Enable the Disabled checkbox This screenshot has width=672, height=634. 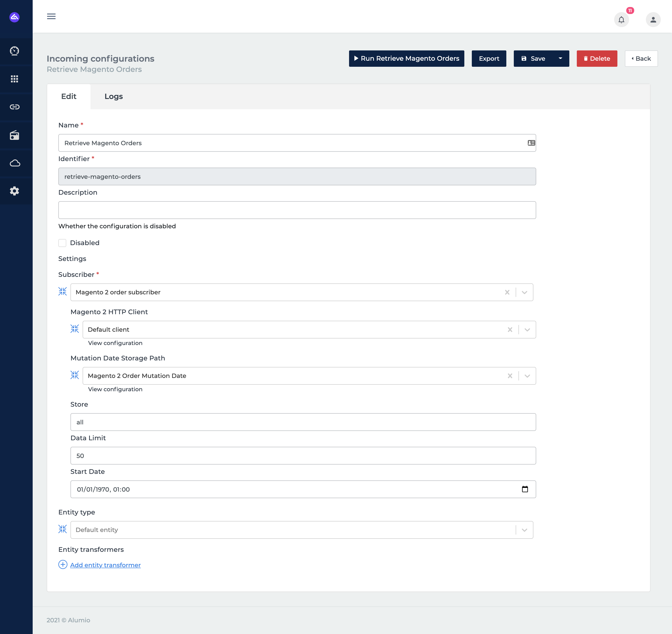tap(62, 243)
